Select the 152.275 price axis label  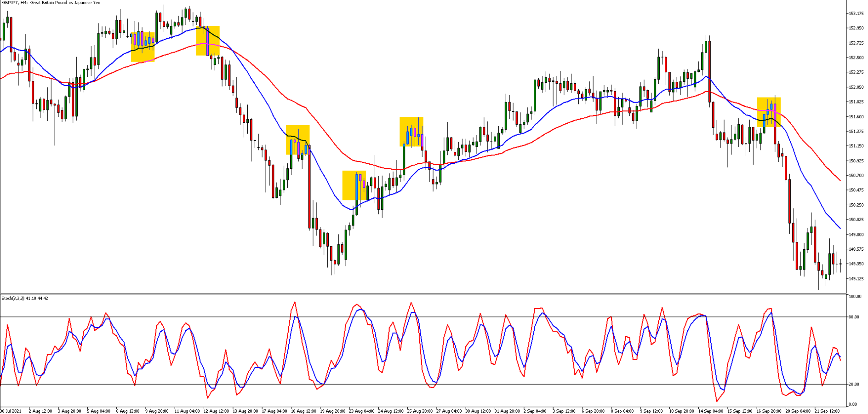click(856, 72)
